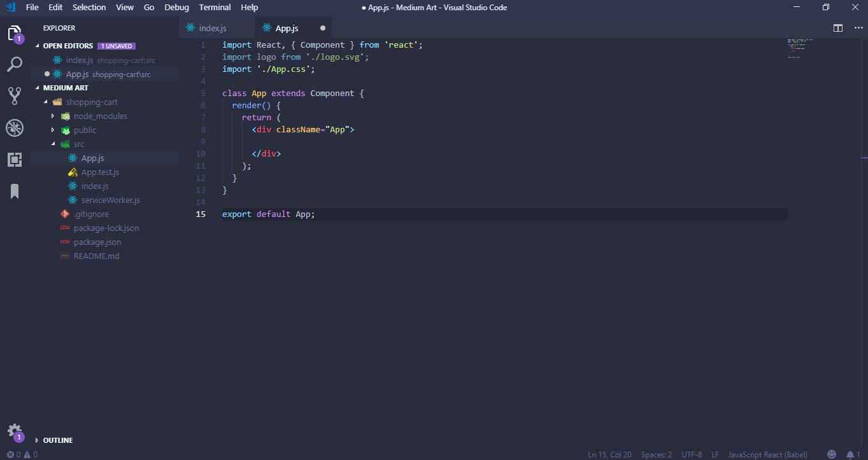Open the Manage gear menu
The width and height of the screenshot is (868, 460).
click(x=15, y=431)
